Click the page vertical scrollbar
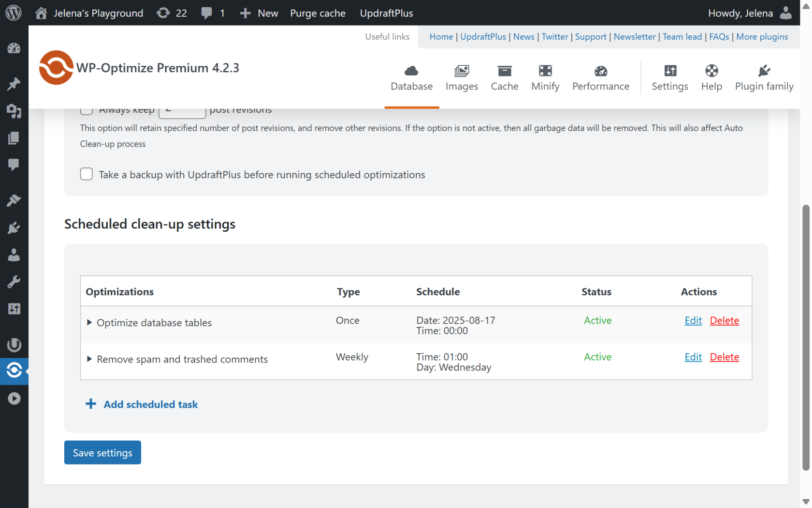The image size is (812, 508). point(806,339)
